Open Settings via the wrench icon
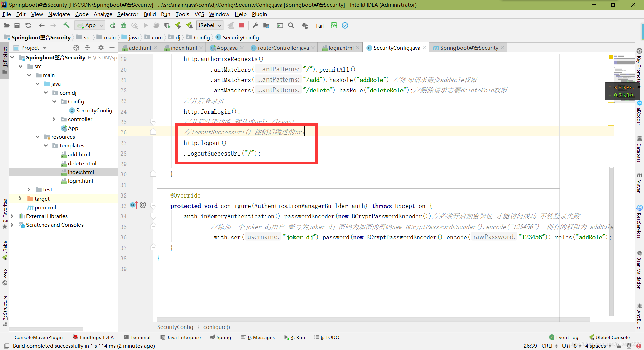Image resolution: width=644 pixels, height=350 pixels. pyautogui.click(x=255, y=25)
